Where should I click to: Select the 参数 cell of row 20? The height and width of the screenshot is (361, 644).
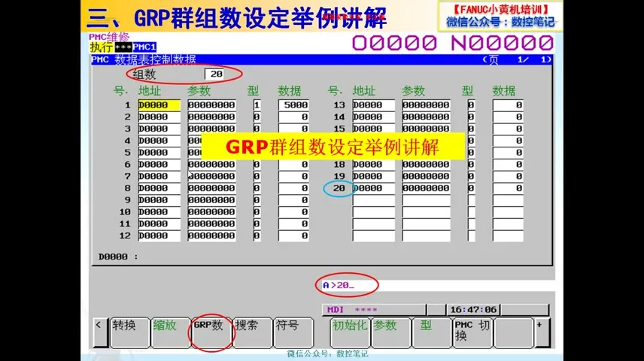(426, 188)
